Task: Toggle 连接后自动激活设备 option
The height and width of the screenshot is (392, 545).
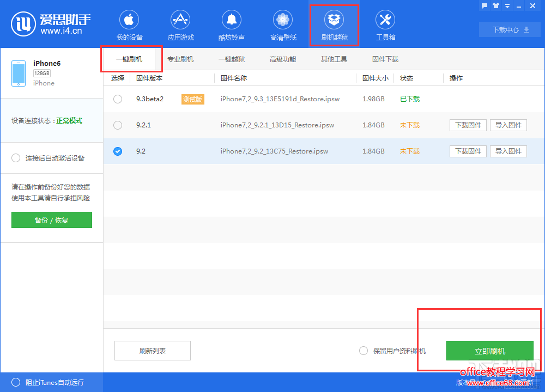Action: point(16,158)
